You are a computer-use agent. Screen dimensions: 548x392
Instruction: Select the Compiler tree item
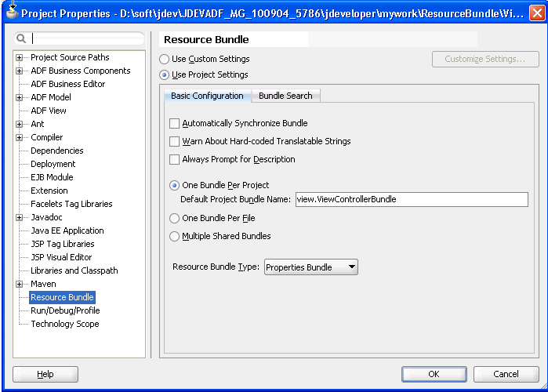[x=46, y=137]
